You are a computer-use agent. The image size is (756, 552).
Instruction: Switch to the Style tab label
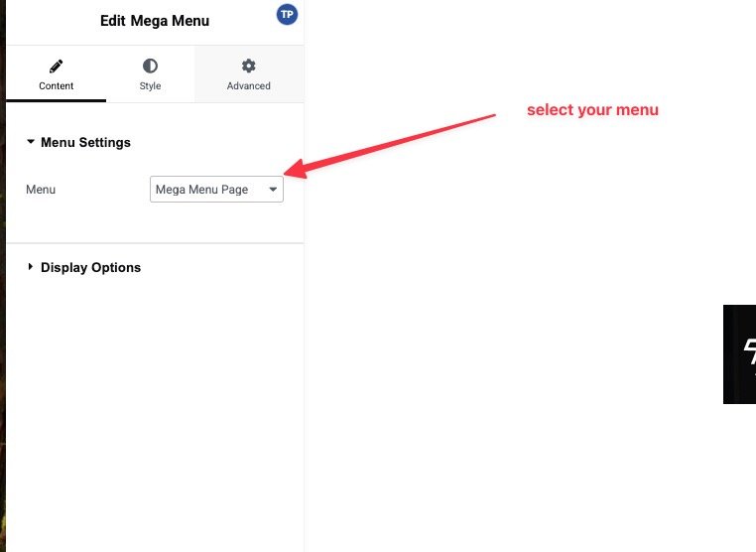150,85
